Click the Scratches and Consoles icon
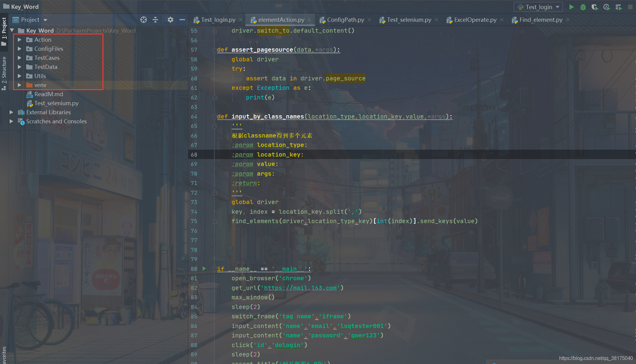636x364 pixels. pyautogui.click(x=21, y=121)
